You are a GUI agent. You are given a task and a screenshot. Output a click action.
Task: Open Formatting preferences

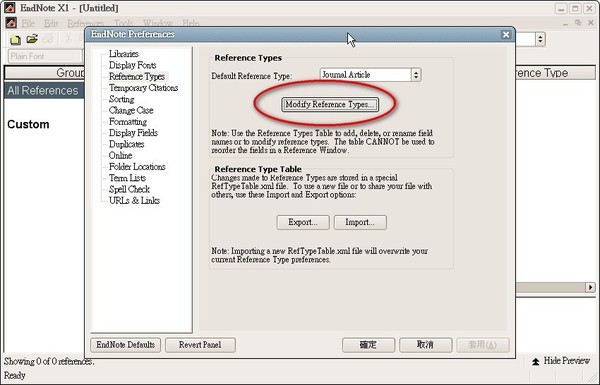[x=128, y=122]
